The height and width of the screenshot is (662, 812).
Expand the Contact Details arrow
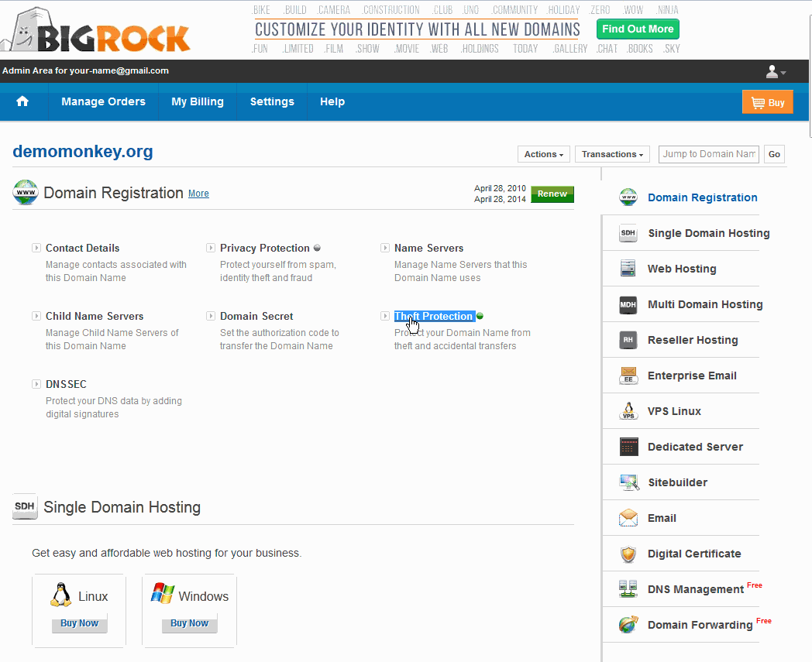click(36, 248)
